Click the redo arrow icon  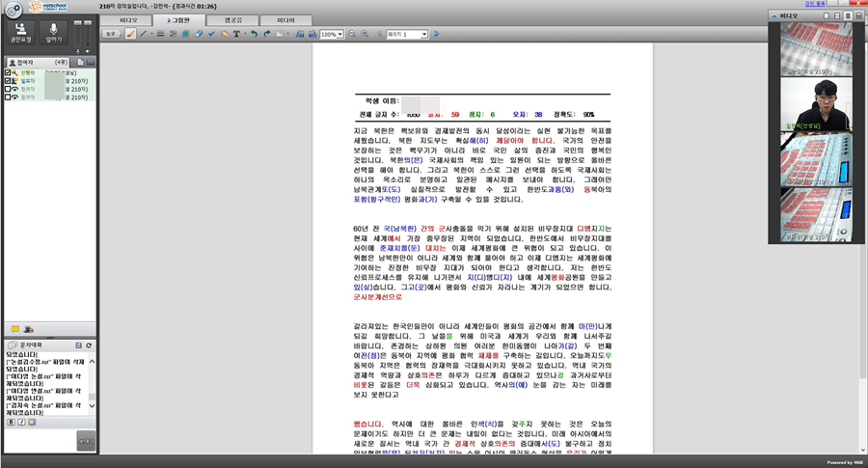click(x=266, y=34)
